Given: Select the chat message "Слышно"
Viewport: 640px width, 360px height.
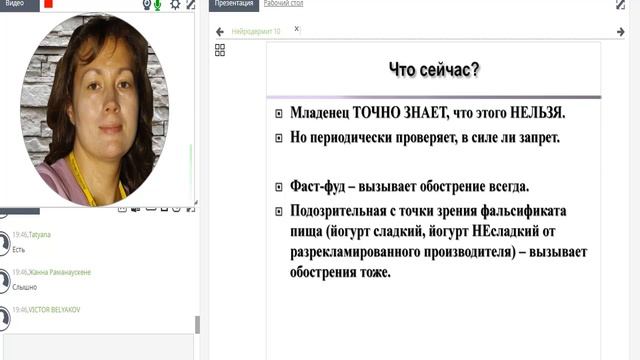Looking at the screenshot, I should (x=24, y=287).
